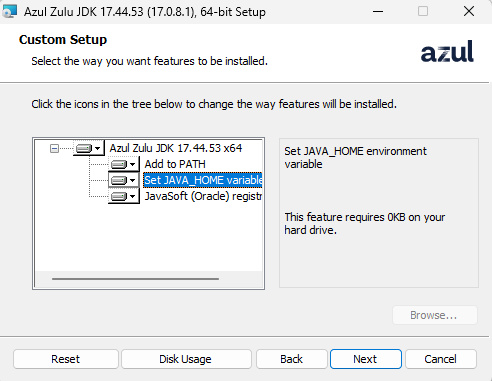The width and height of the screenshot is (492, 381).
Task: Proceed with the Next button
Action: click(x=366, y=359)
